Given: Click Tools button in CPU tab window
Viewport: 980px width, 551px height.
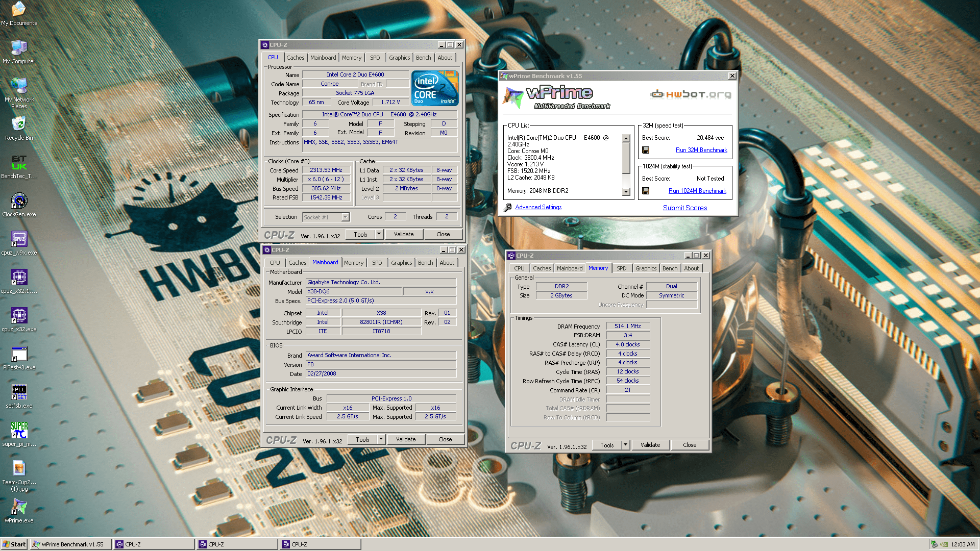Looking at the screenshot, I should tap(360, 234).
